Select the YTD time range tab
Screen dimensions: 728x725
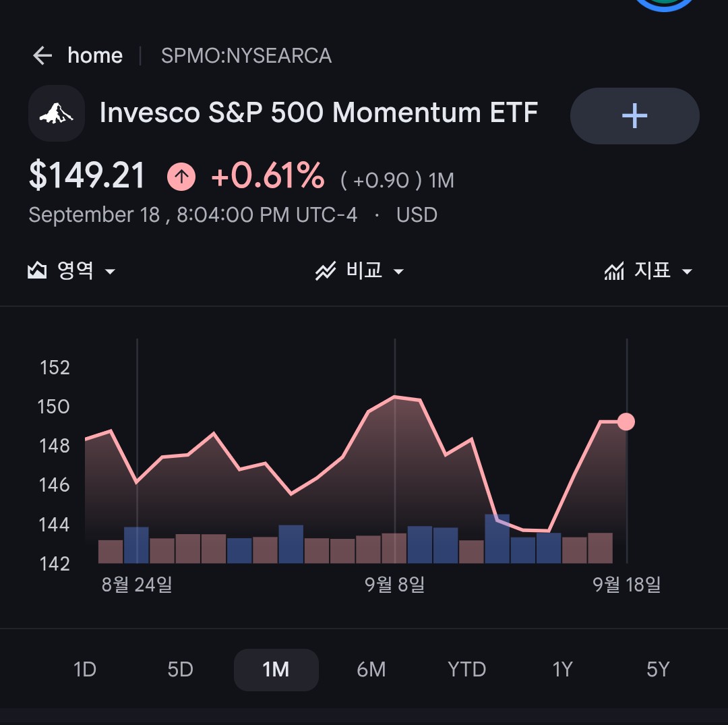(466, 670)
